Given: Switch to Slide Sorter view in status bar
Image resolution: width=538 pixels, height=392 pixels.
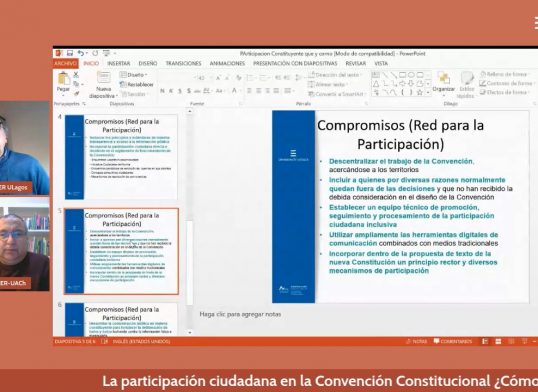Looking at the screenshot, I should (x=498, y=341).
